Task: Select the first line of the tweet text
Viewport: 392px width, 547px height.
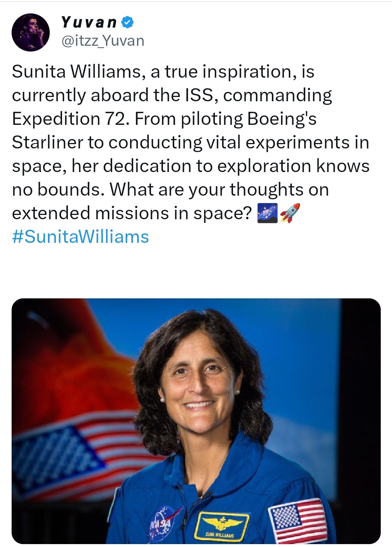Action: (x=164, y=72)
